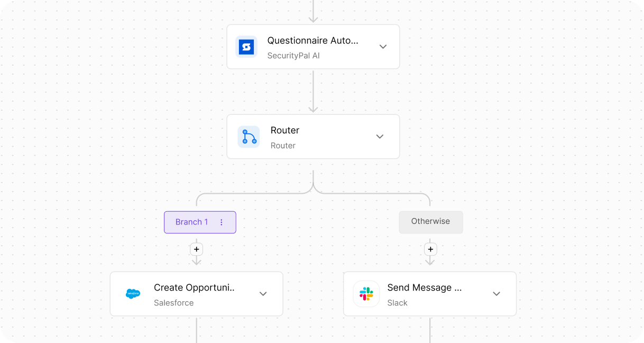
Task: Click the Salesforce cloud icon
Action: pyautogui.click(x=133, y=294)
